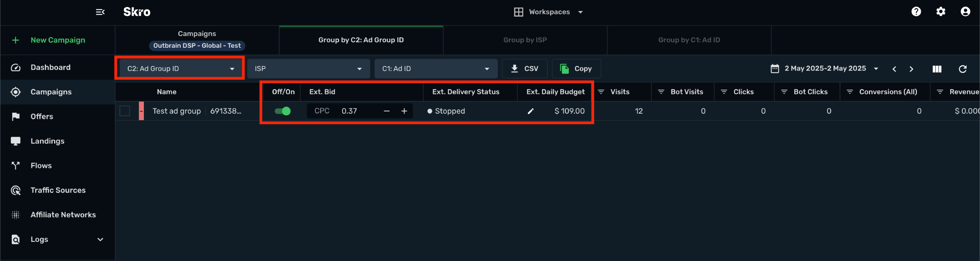Screen dimensions: 980x261
Task: Open the help question mark icon
Action: (x=916, y=12)
